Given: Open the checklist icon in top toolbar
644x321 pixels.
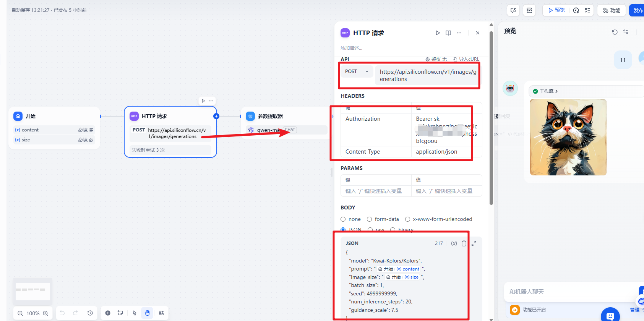Looking at the screenshot, I should pyautogui.click(x=587, y=10).
